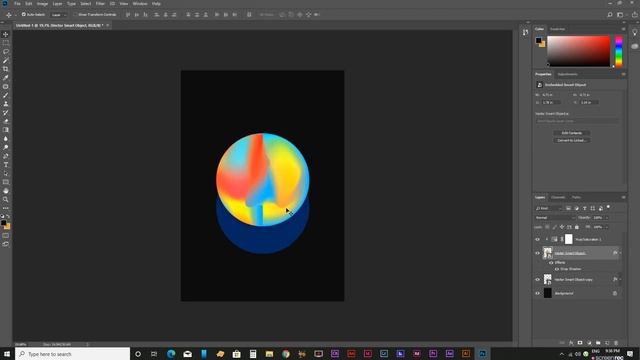
Task: Click the hue spectrum slider
Action: 619,51
